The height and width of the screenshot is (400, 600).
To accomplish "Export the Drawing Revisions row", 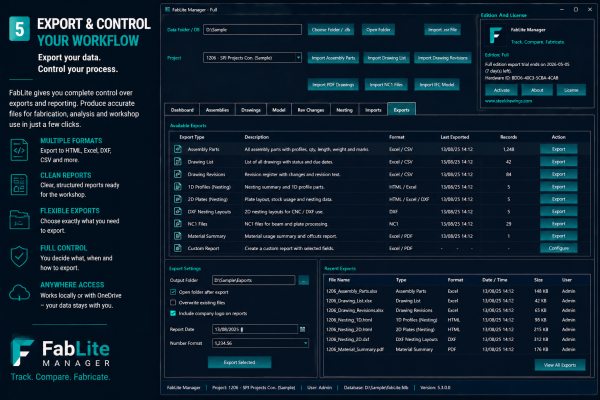I will point(558,174).
